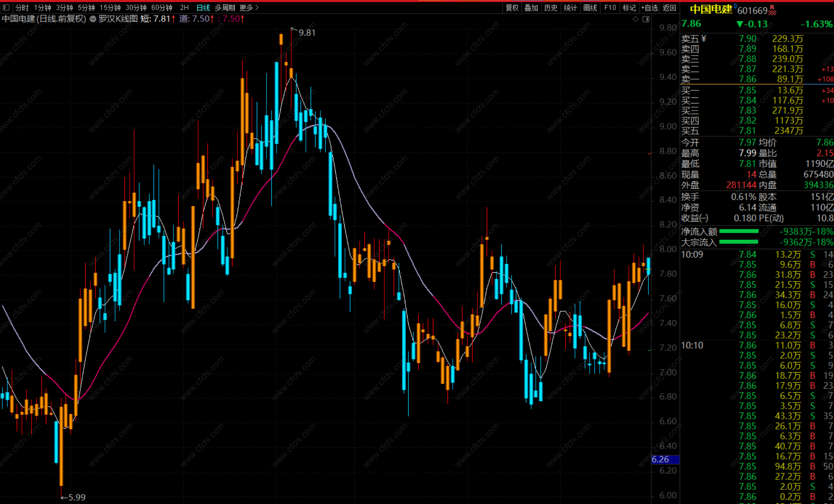The width and height of the screenshot is (834, 504).
Task: Add stock via the +自选 button
Action: (649, 7)
